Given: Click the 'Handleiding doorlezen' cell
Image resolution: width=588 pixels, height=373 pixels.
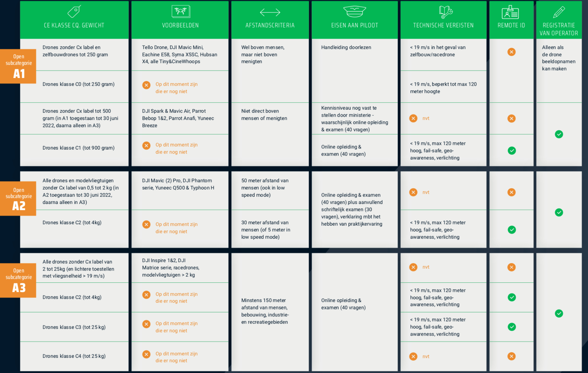Looking at the screenshot, I should (346, 47).
